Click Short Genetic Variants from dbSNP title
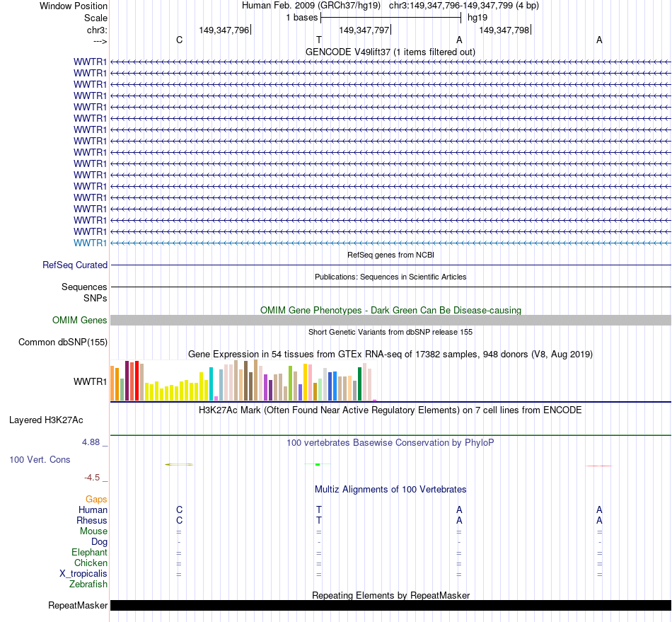The width and height of the screenshot is (672, 622). coord(390,332)
